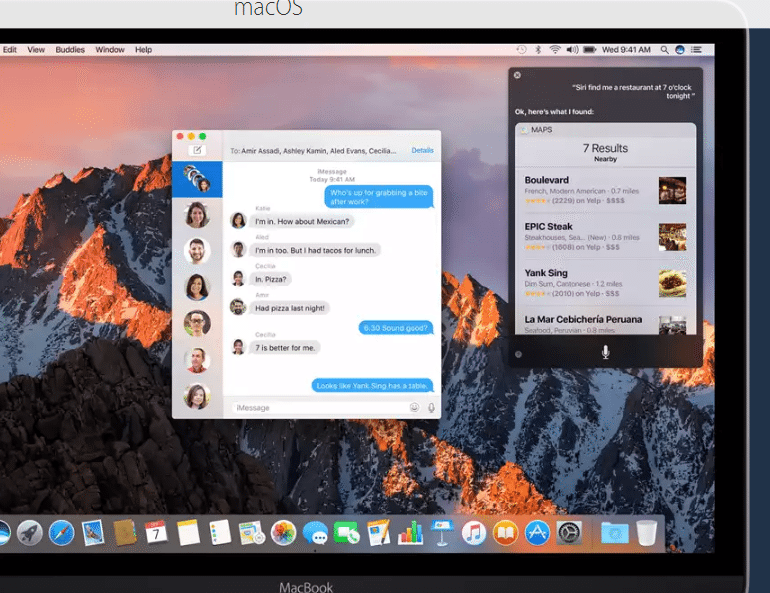Open System Preferences gear in Dock
Screen dimensions: 770x593
[569, 533]
